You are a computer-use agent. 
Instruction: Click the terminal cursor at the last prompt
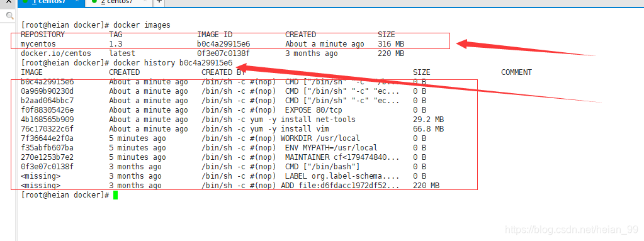[x=116, y=195]
